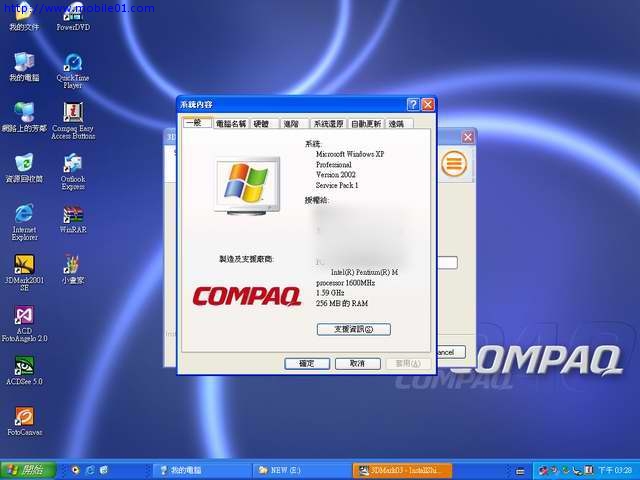Select the 3DMark2001 SE desktop icon
Viewport: 640px width, 480px height.
tap(24, 273)
